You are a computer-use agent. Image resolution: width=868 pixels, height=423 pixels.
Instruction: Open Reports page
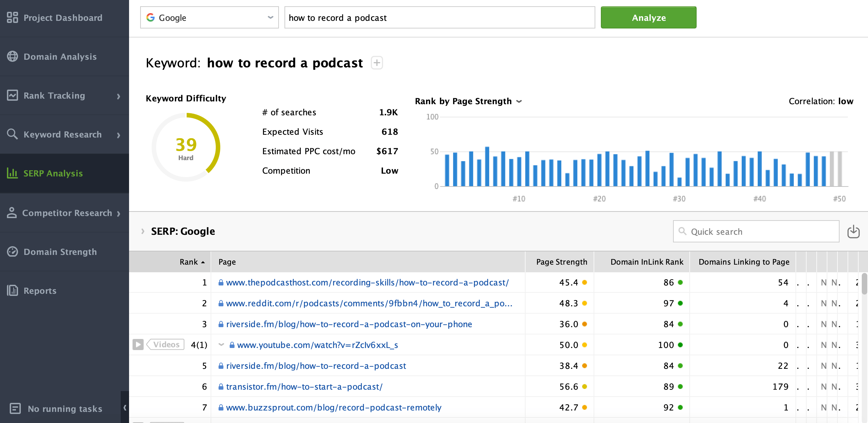[65, 291]
